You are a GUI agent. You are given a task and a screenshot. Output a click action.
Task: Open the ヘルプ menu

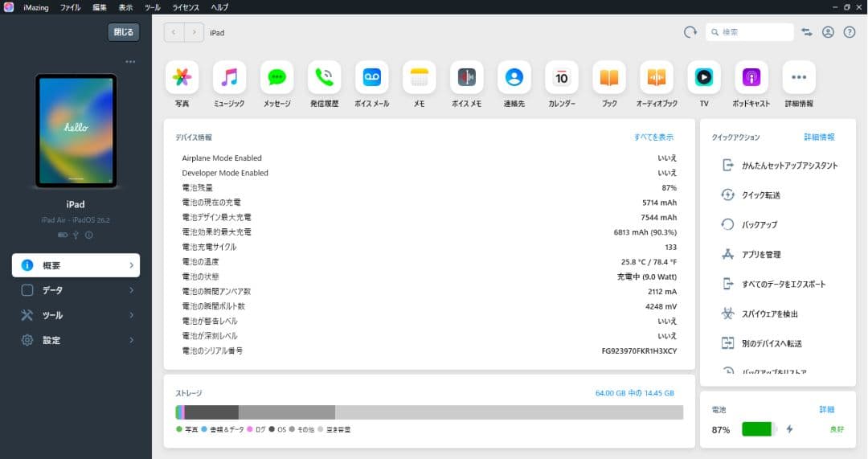click(x=219, y=7)
